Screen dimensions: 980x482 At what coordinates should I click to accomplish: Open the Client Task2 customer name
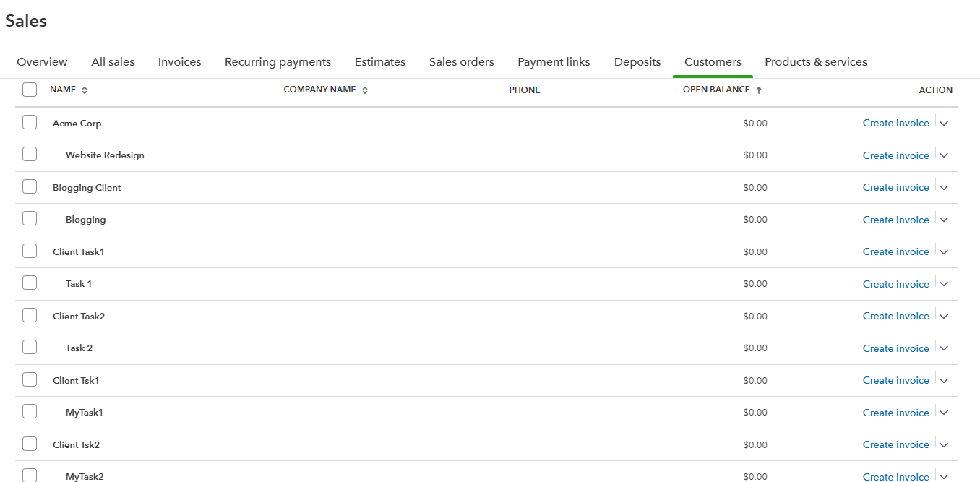tap(79, 316)
